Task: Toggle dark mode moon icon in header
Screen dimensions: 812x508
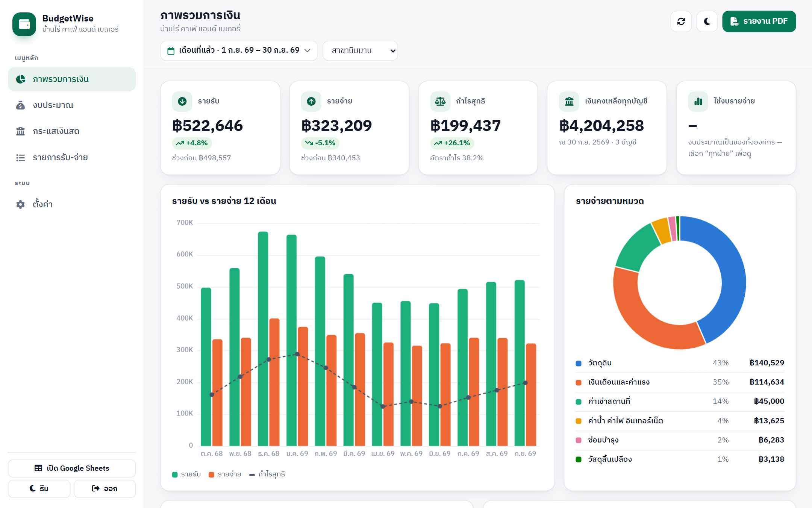Action: coord(707,21)
